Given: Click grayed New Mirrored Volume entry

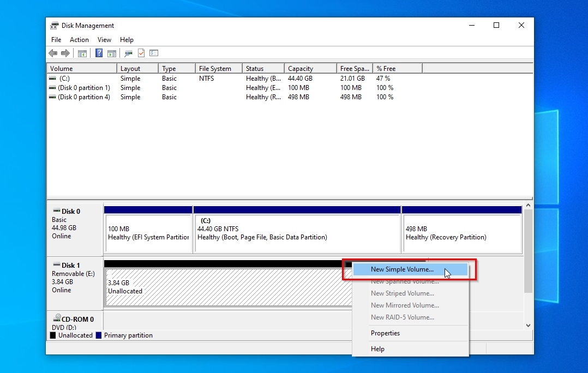Looking at the screenshot, I should coord(410,305).
